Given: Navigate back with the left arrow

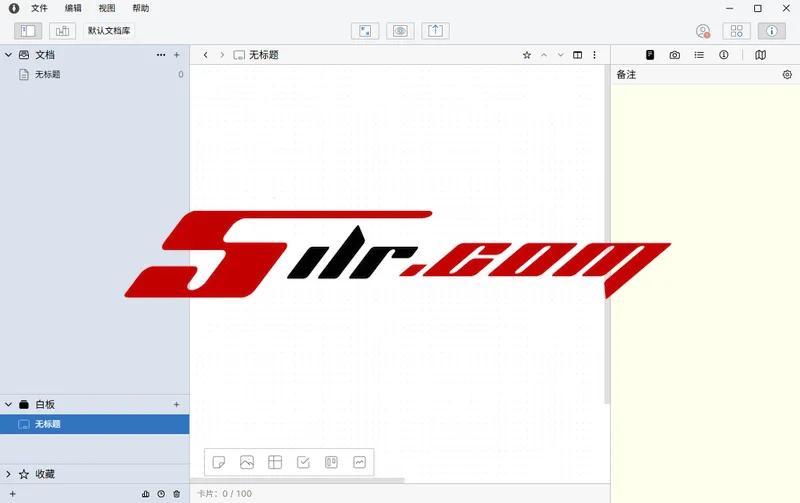Looking at the screenshot, I should click(206, 55).
